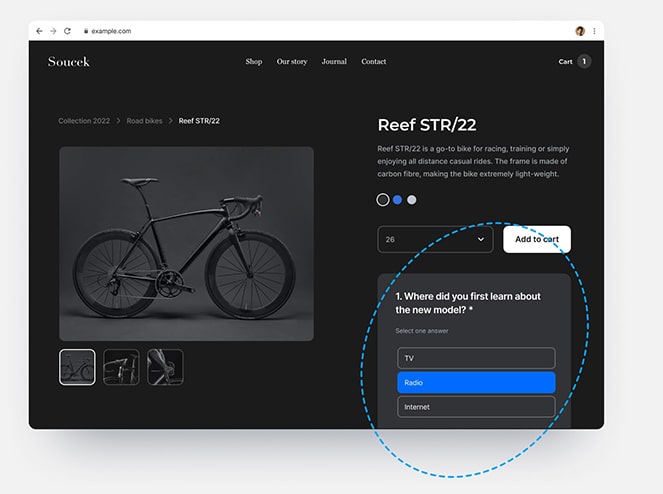Select the Radio answer option
Image resolution: width=663 pixels, height=494 pixels.
point(476,383)
